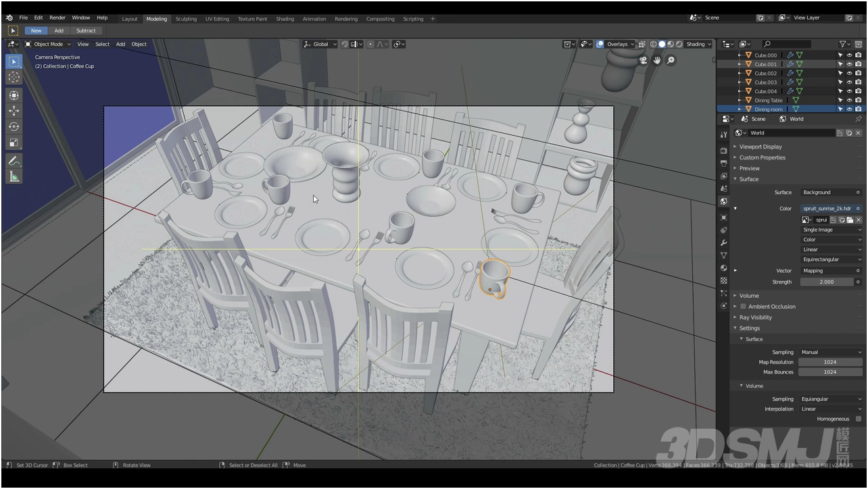Select the Transform tool

14,95
